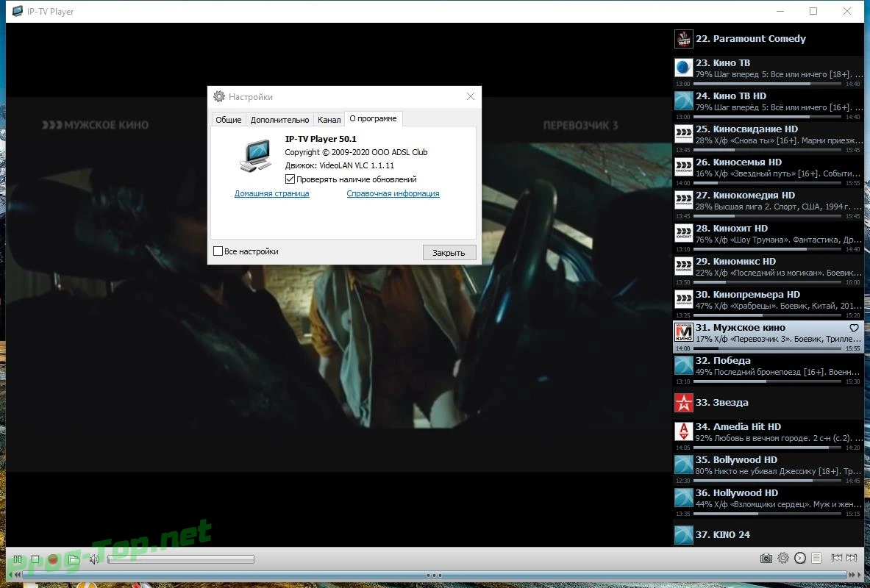The image size is (870, 588).
Task: Click the rewind arrows on the bottom bar
Action: tap(17, 575)
